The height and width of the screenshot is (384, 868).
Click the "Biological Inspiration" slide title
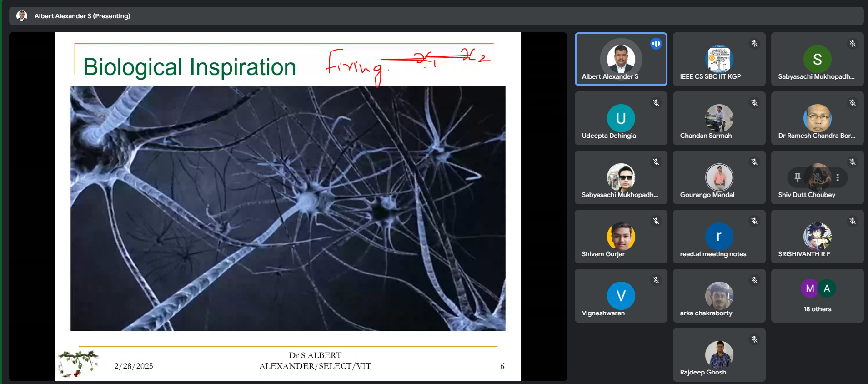pyautogui.click(x=190, y=67)
